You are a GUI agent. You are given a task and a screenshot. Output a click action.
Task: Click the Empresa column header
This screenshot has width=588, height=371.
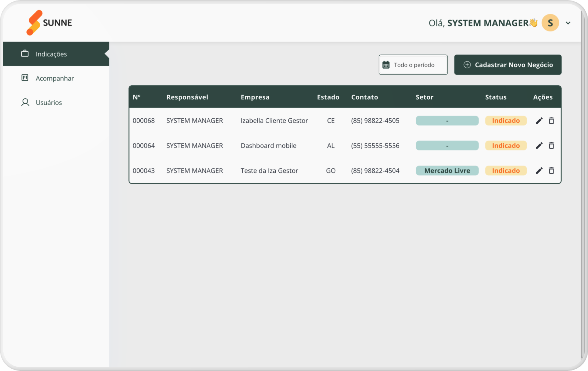tap(255, 97)
